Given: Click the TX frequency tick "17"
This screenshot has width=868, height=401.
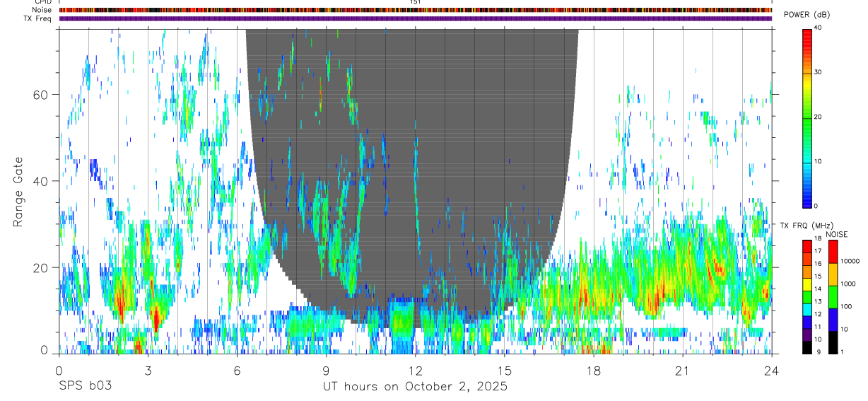Looking at the screenshot, I should pos(819,251).
